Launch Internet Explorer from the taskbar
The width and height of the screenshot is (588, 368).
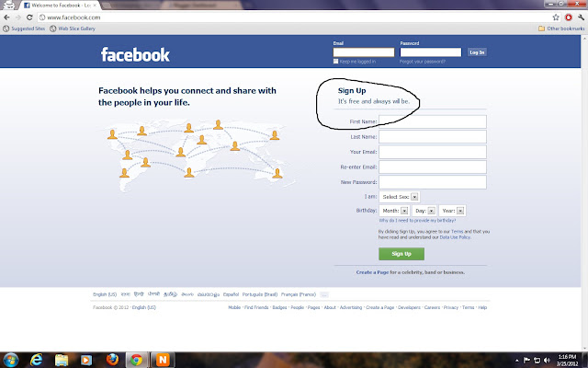click(36, 361)
